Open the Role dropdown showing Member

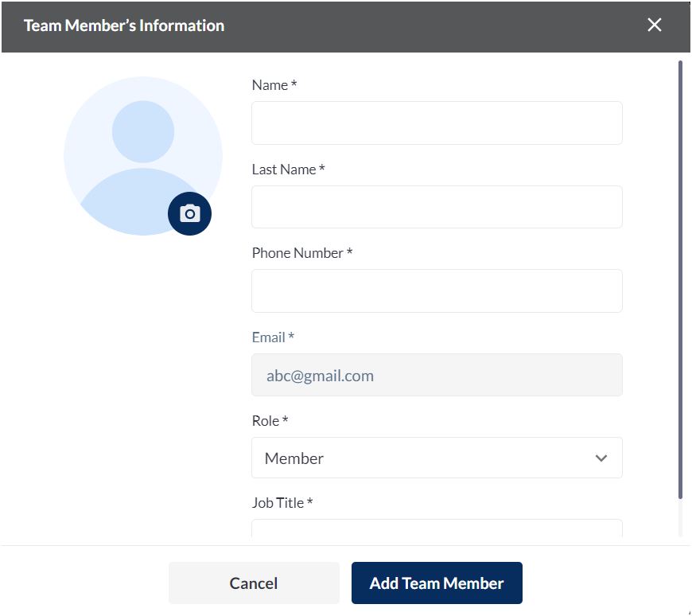click(x=422, y=458)
